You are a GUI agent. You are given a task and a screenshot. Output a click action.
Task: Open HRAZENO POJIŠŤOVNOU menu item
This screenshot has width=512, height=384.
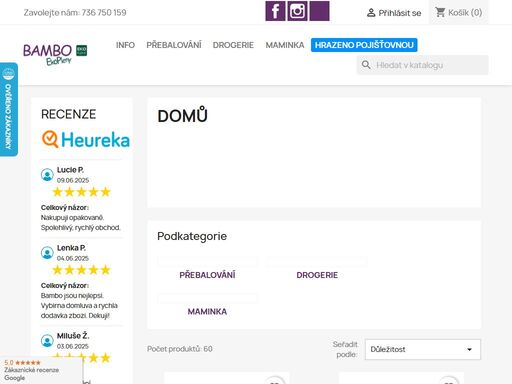point(364,45)
